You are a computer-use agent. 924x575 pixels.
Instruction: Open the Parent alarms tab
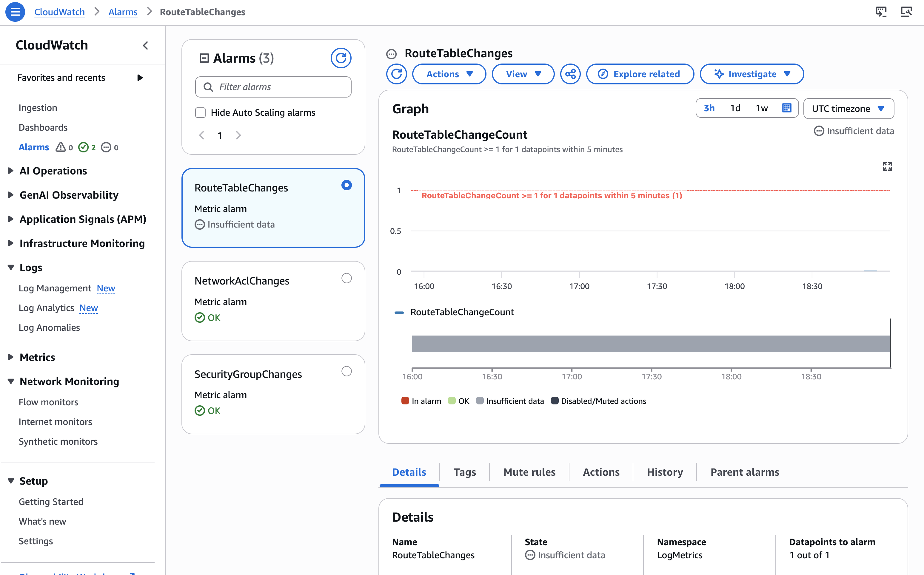[744, 472]
